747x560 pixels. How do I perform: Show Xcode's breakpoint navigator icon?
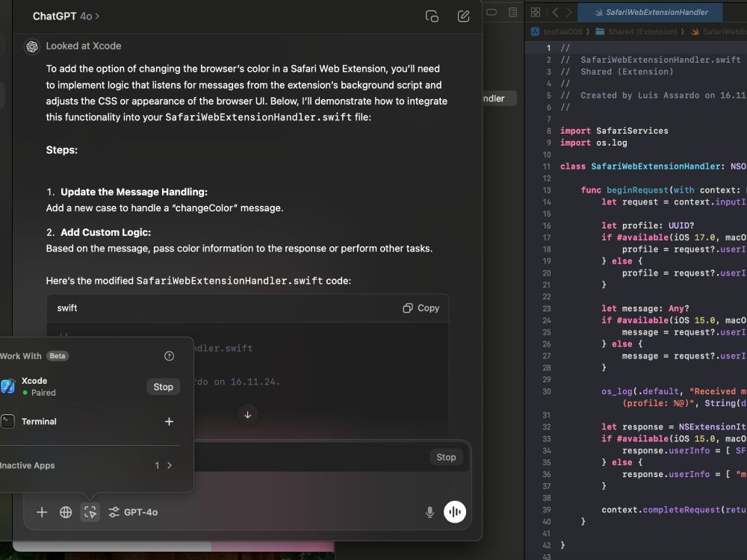(x=492, y=13)
